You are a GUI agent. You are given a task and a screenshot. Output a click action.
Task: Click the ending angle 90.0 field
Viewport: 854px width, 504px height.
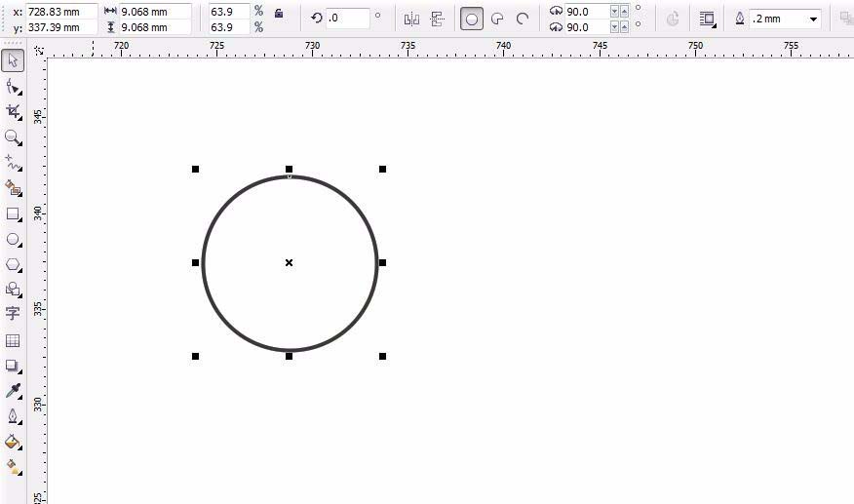587,26
